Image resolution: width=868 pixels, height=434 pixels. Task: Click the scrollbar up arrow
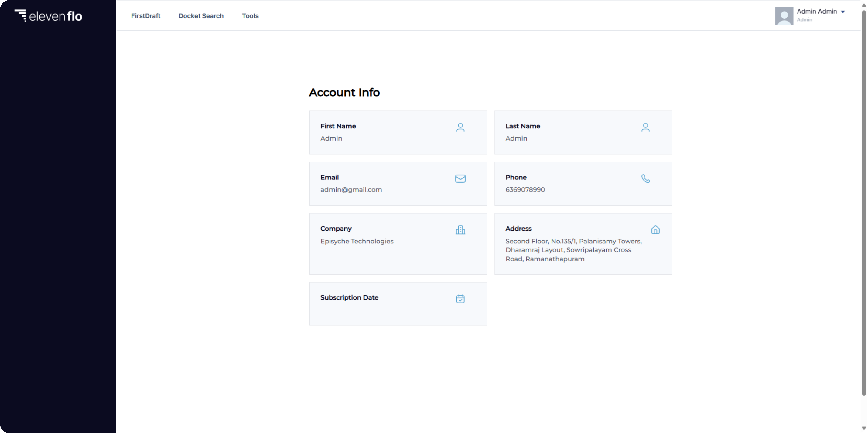pos(864,5)
